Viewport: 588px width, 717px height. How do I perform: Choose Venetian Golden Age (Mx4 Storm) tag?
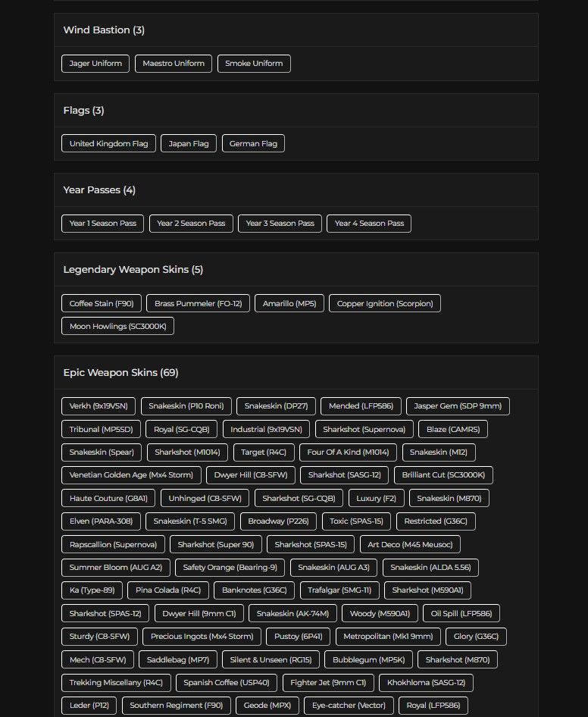131,475
